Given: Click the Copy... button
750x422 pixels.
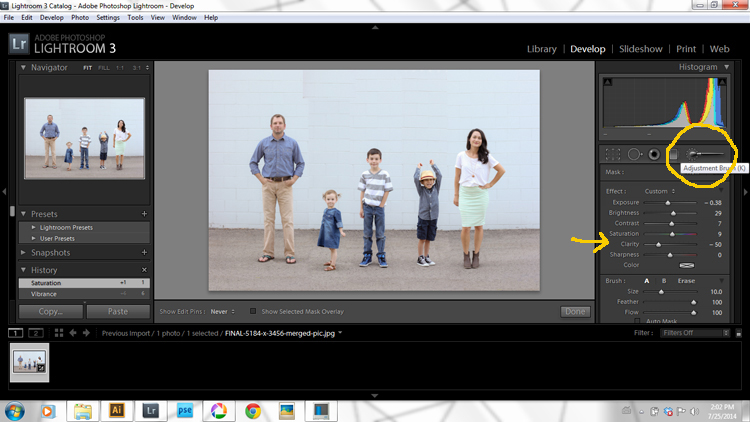Looking at the screenshot, I should (x=51, y=311).
